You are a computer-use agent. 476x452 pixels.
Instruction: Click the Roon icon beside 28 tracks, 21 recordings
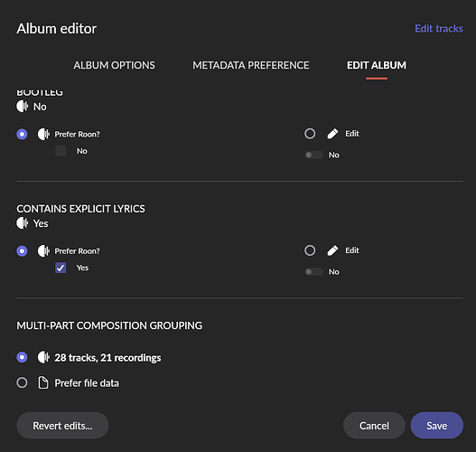43,357
